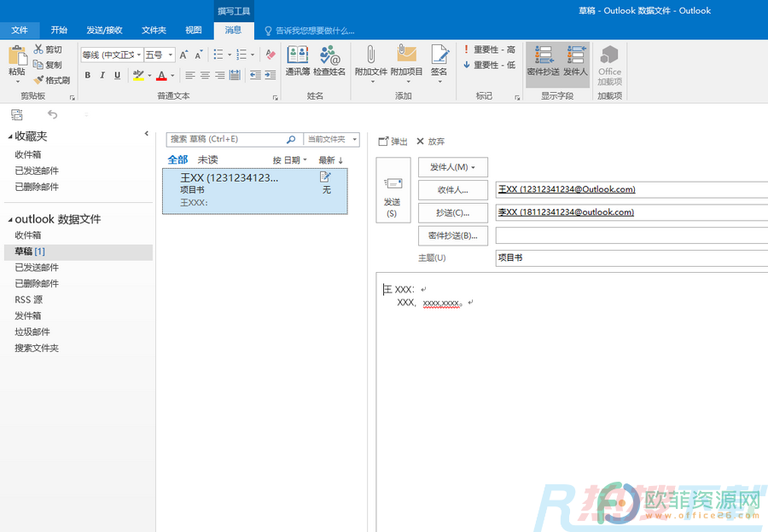The width and height of the screenshot is (768, 532).
Task: Set High Importance (重要性 - 高)
Action: click(489, 49)
